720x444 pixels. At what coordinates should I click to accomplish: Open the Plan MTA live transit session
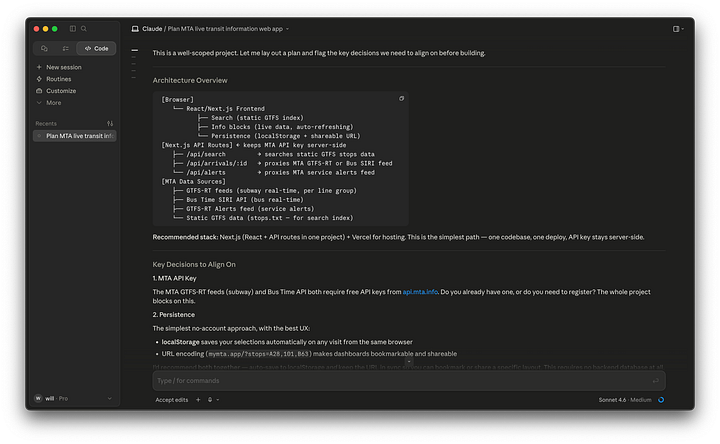[x=74, y=136]
